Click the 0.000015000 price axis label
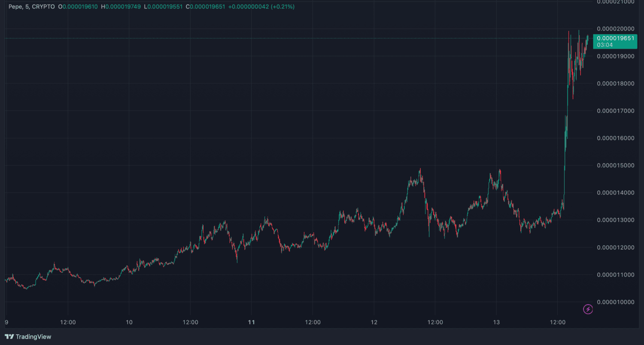 point(615,165)
